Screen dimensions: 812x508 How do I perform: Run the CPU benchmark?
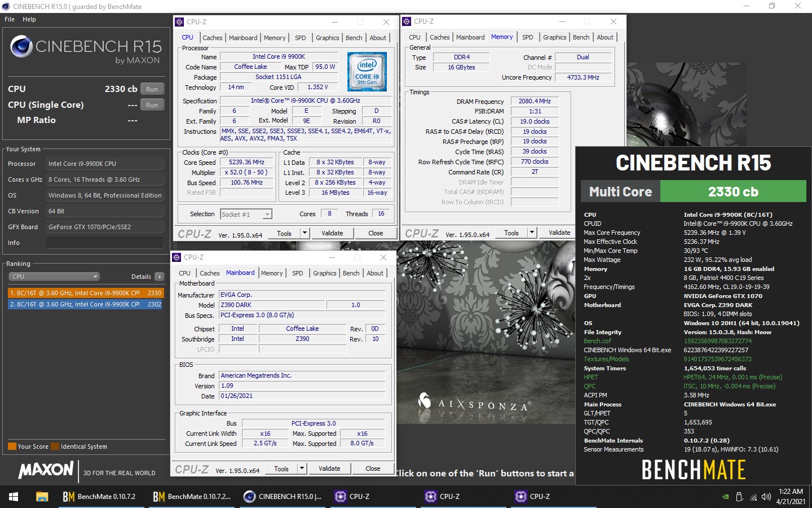(152, 89)
